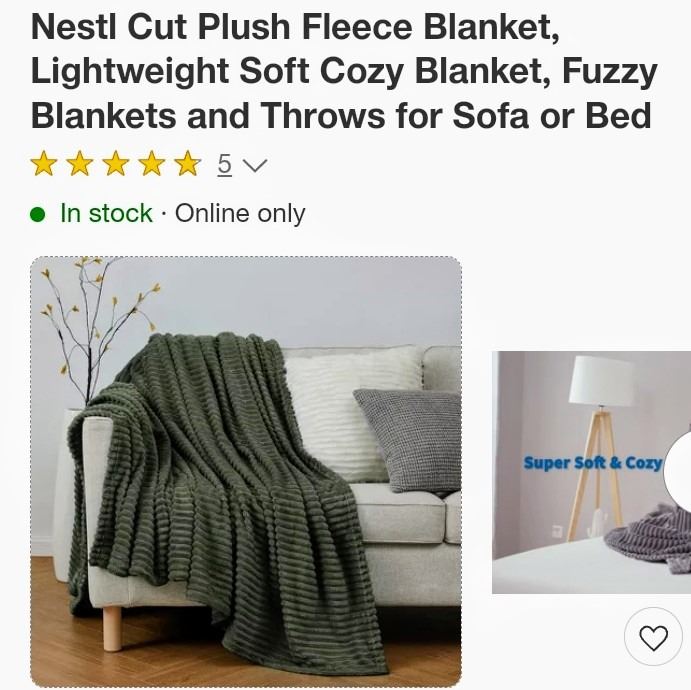
Task: Save item with the heart favorite icon
Action: click(653, 637)
